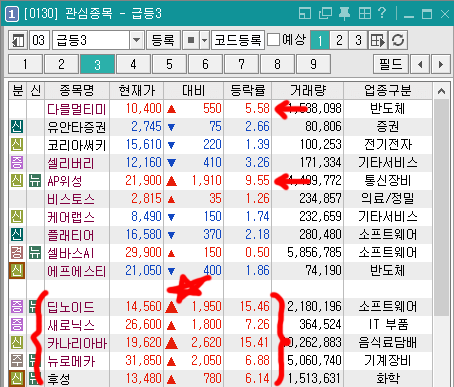Select view mode 1 toggle button
This screenshot has height=387, width=454.
pyautogui.click(x=320, y=40)
